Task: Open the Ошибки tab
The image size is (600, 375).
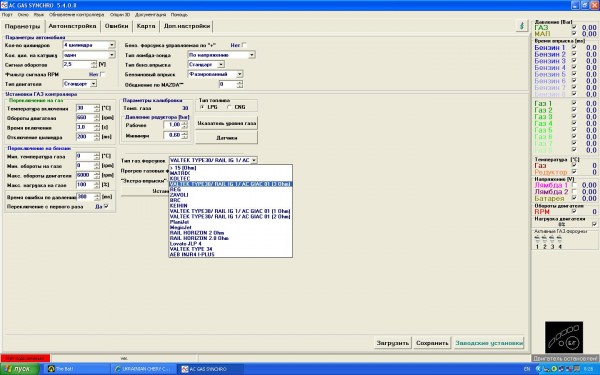Action: (116, 26)
